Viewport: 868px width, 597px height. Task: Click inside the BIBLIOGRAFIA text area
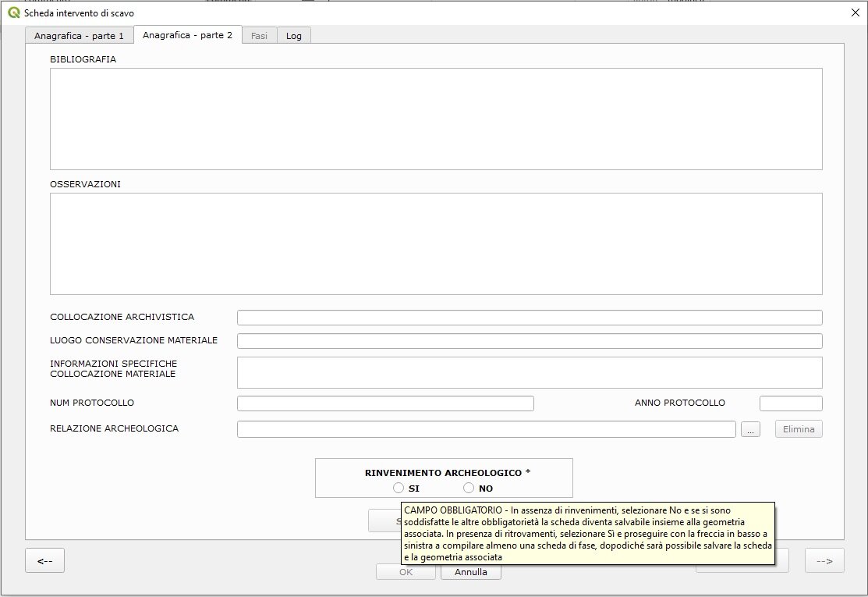point(436,119)
